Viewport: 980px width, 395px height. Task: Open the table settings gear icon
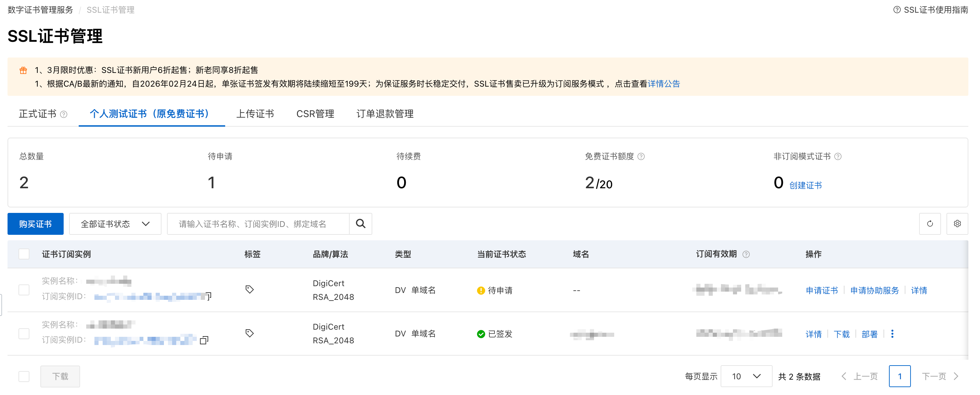[x=957, y=224]
